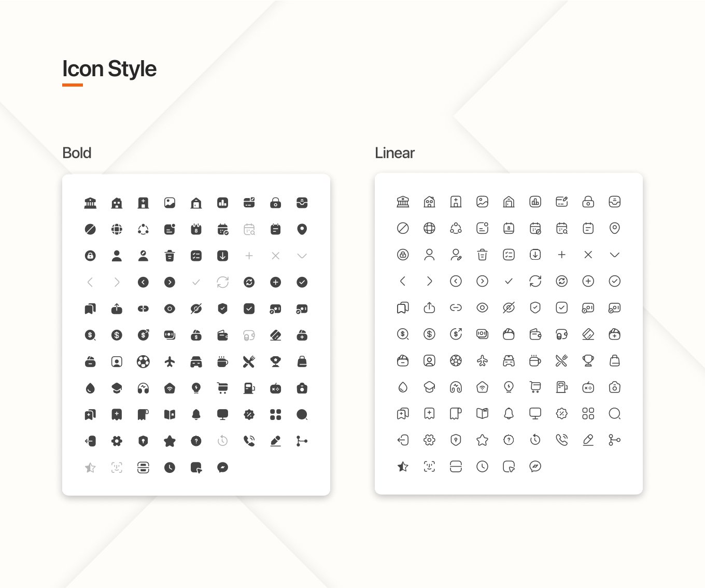Click the bold bell notification icon
The height and width of the screenshot is (588, 705).
coord(196,414)
